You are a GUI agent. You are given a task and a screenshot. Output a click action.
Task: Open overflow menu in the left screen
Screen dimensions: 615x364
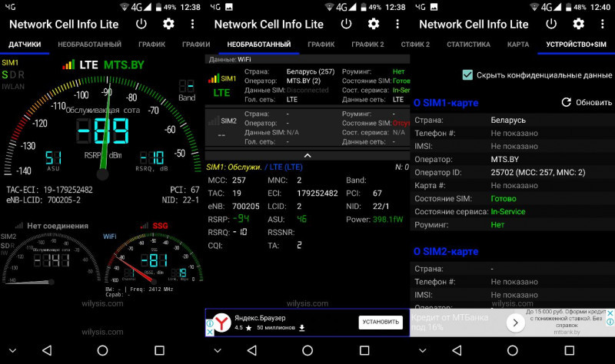coord(193,24)
